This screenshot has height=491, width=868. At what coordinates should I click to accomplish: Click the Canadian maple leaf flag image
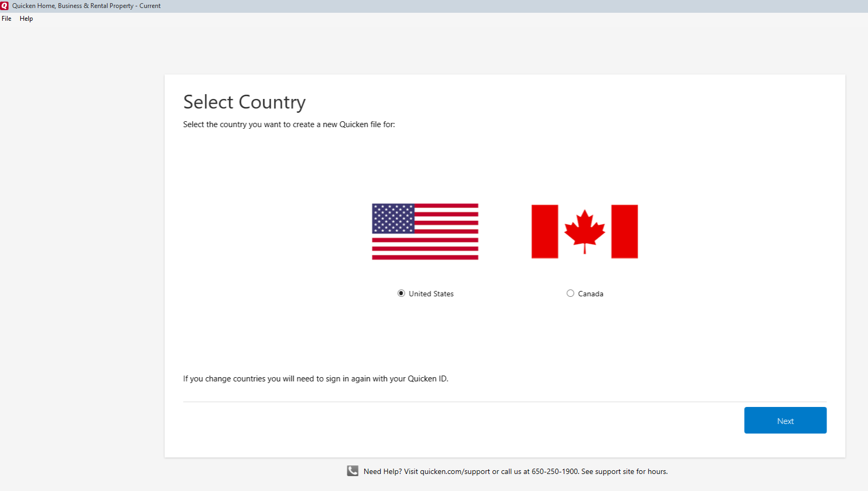pyautogui.click(x=585, y=231)
